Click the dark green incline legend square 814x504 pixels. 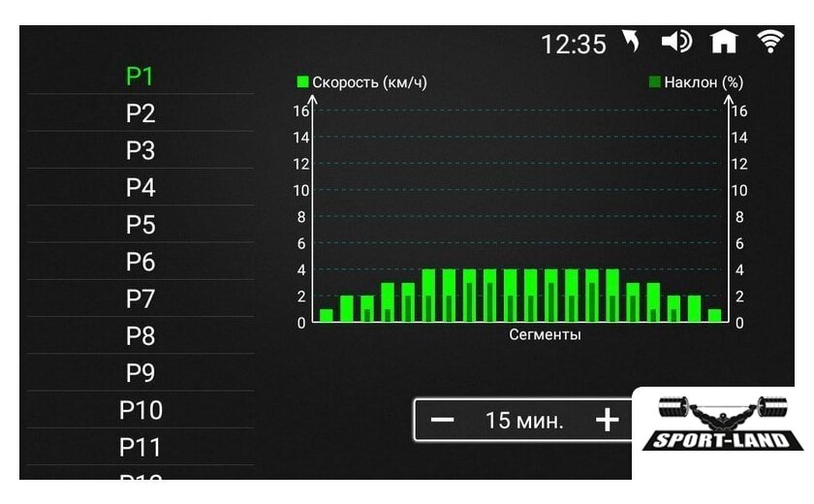(x=654, y=82)
